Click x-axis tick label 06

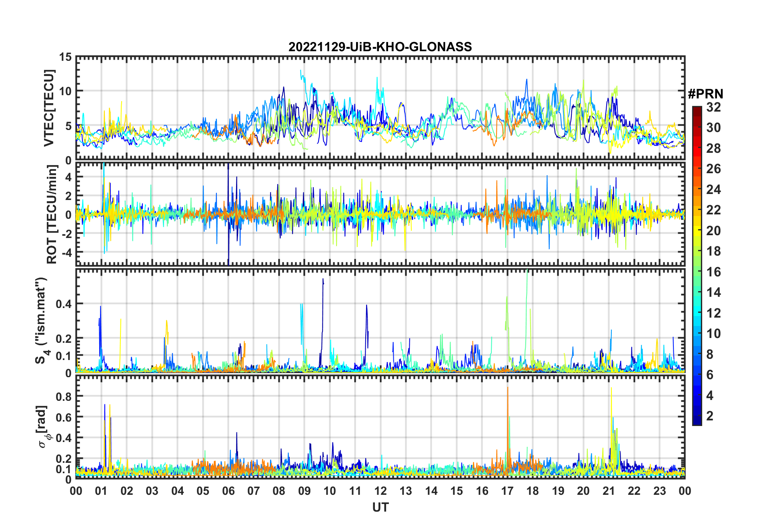[x=228, y=491]
